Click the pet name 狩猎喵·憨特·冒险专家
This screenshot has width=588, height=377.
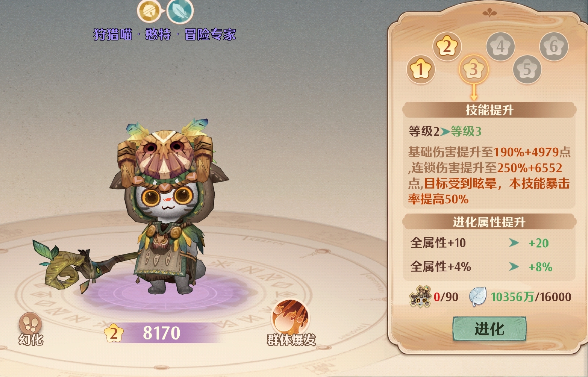164,34
